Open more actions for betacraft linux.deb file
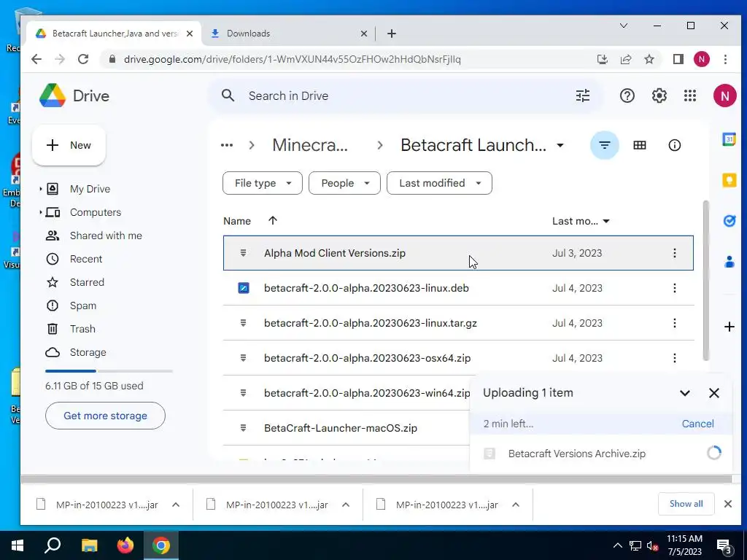Screen dimensions: 747x560 coord(674,288)
